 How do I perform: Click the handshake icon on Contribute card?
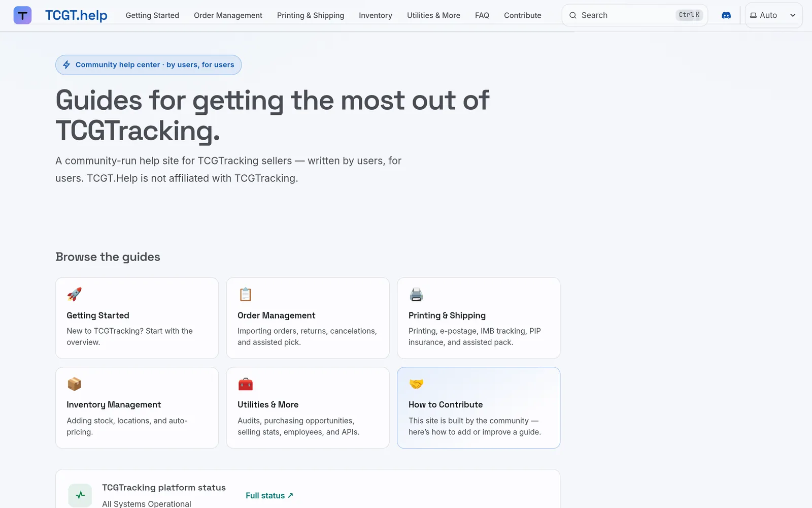point(416,384)
